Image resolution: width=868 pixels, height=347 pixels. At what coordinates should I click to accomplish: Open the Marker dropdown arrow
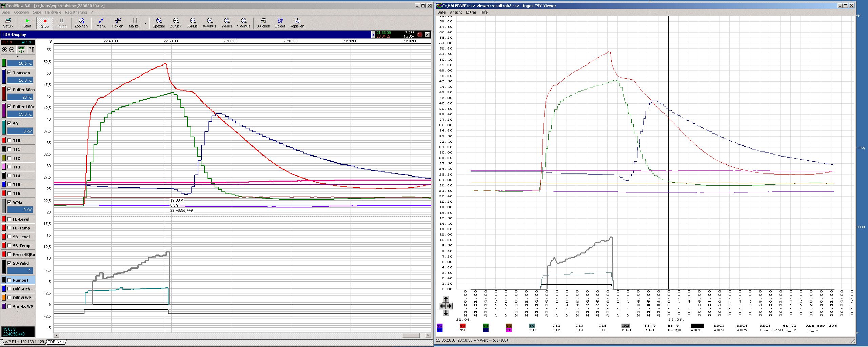coord(146,23)
